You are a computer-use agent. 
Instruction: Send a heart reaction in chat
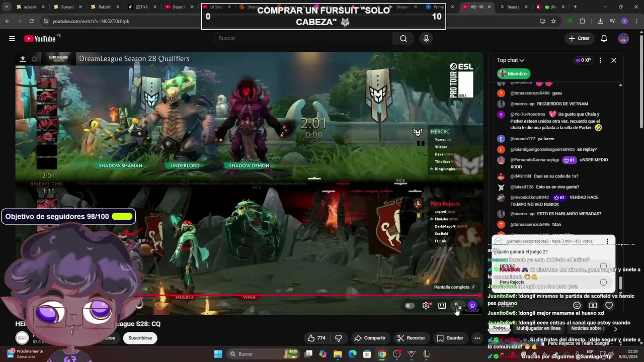tap(609, 305)
